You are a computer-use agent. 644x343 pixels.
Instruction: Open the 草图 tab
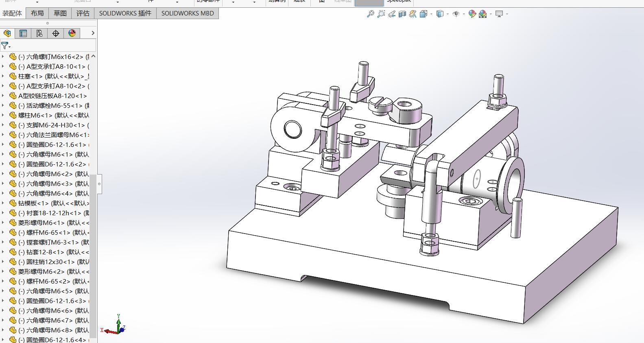[x=60, y=13]
